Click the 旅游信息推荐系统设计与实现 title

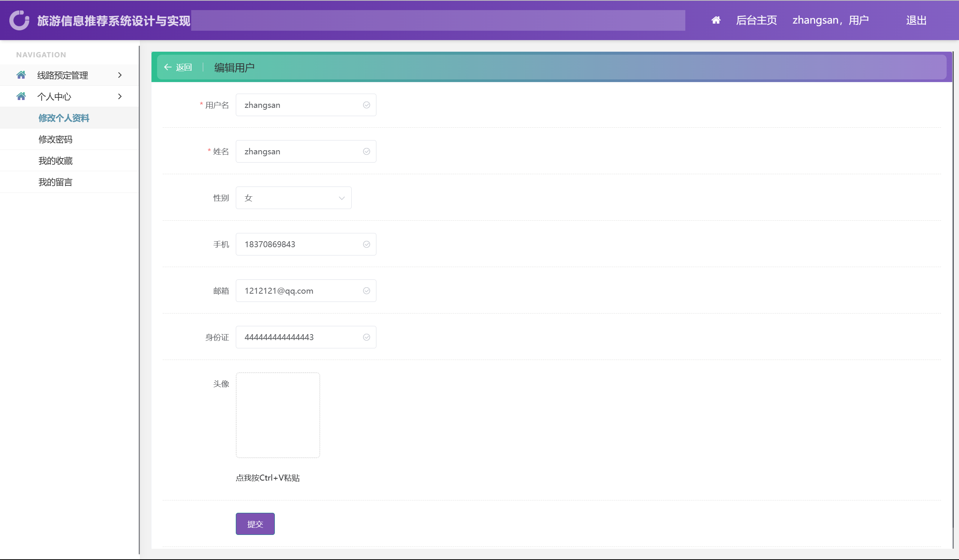(x=114, y=21)
